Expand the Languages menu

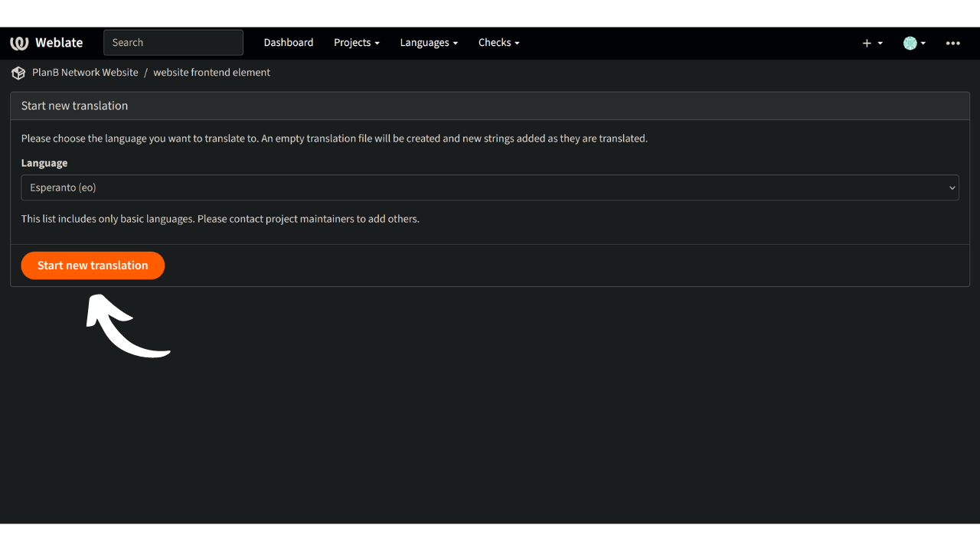(429, 43)
